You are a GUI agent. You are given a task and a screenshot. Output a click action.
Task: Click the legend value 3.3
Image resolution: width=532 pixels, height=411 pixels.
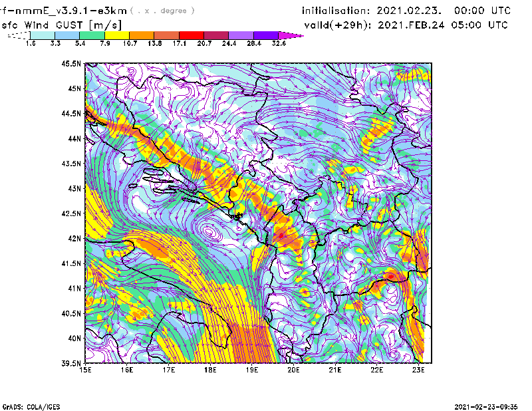55,43
